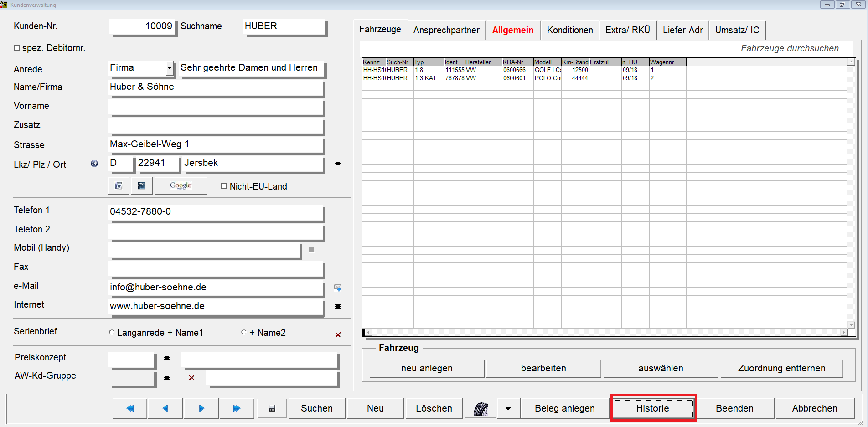This screenshot has height=427, width=868.
Task: Click Internet field www.huber-soehne.de
Action: pyautogui.click(x=216, y=306)
